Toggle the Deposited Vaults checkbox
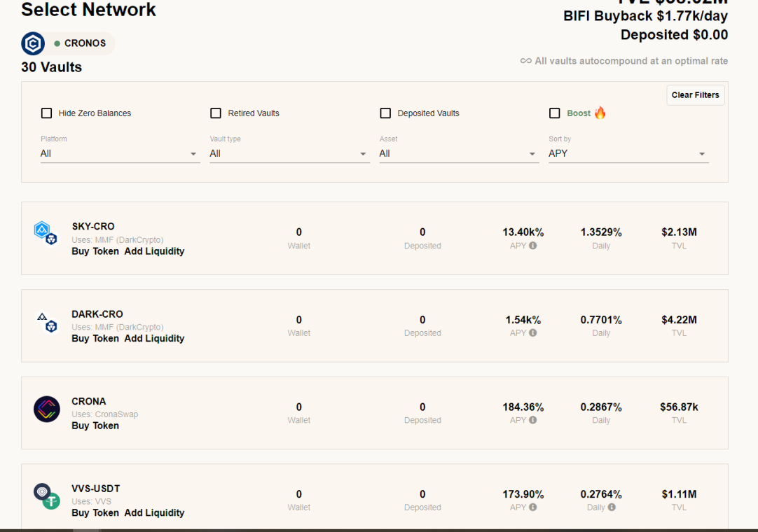 pyautogui.click(x=385, y=113)
